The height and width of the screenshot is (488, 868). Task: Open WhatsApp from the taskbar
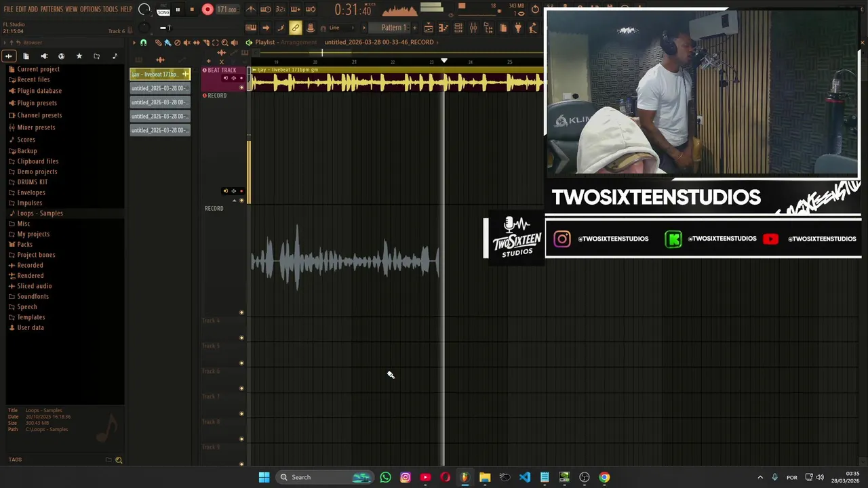(385, 477)
